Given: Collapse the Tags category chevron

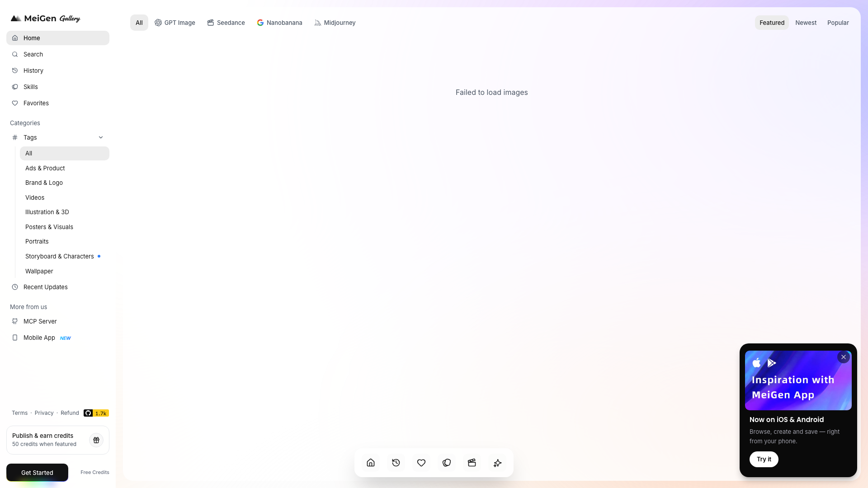Looking at the screenshot, I should click(x=101, y=137).
